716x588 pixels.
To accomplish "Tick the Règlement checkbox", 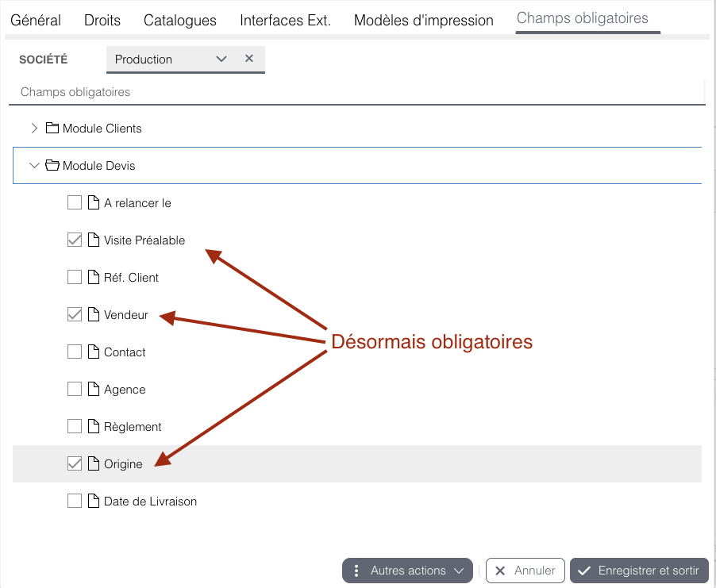I will [x=75, y=426].
